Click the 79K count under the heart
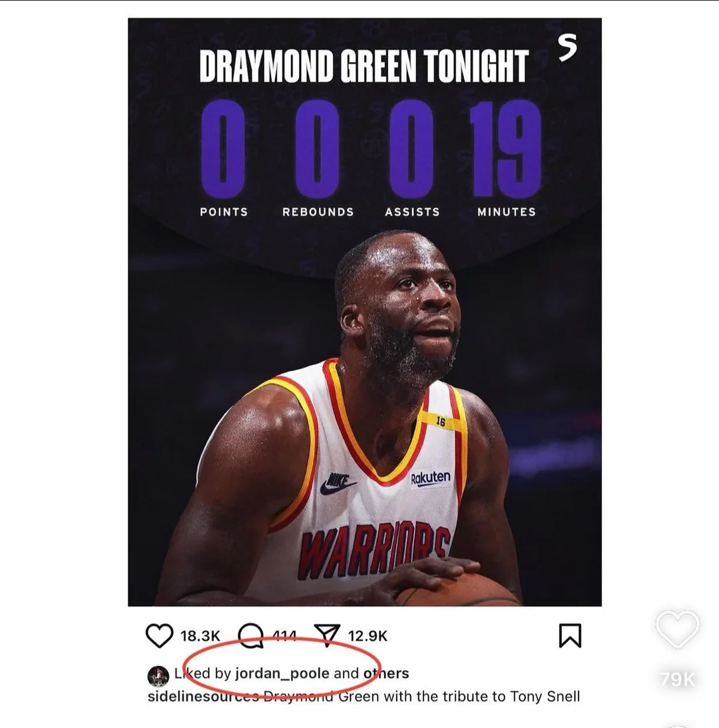 (677, 679)
